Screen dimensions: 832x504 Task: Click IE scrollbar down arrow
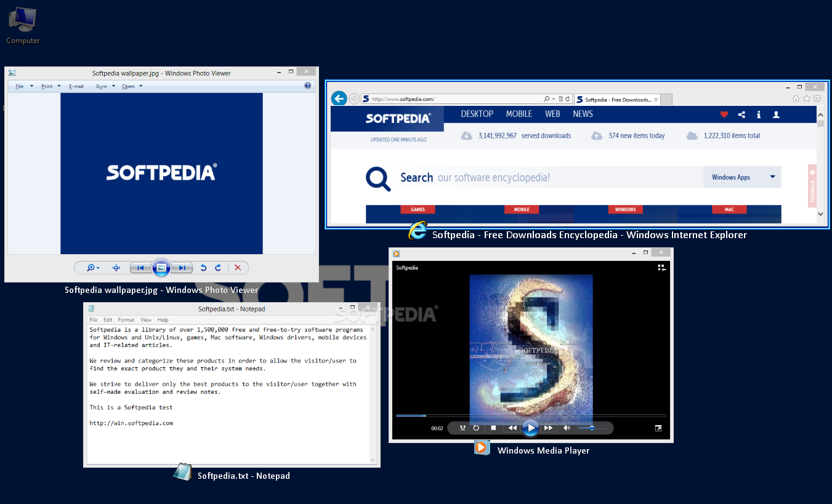820,214
